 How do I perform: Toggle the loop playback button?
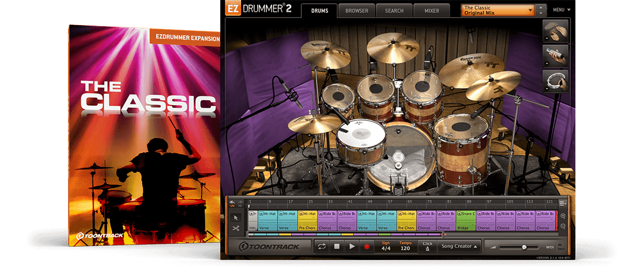click(x=322, y=246)
